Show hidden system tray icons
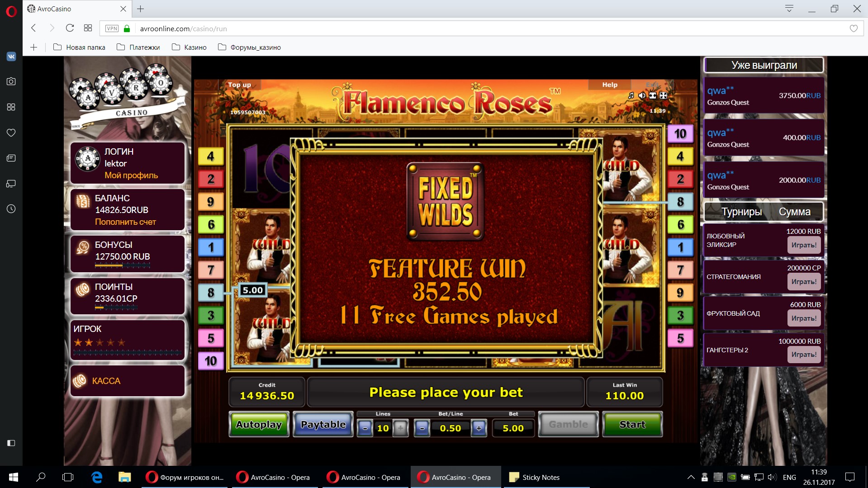The image size is (868, 488). (691, 477)
